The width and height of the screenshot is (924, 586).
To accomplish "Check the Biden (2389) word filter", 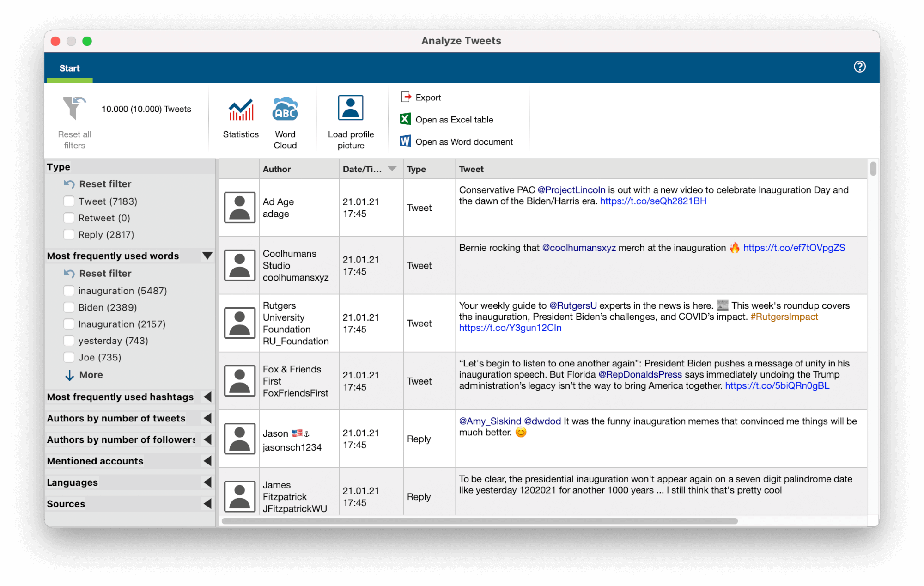I will click(x=69, y=307).
